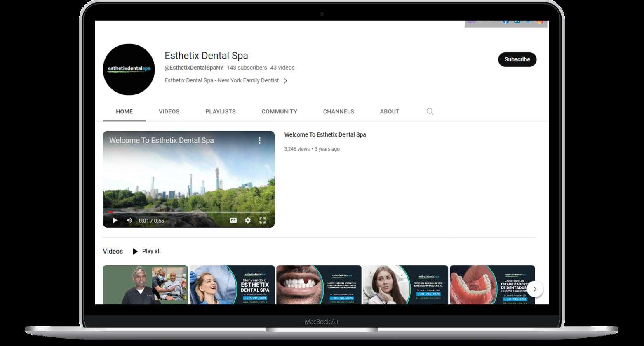Image resolution: width=644 pixels, height=346 pixels.
Task: Go to the Playlists tab
Action: pos(221,111)
